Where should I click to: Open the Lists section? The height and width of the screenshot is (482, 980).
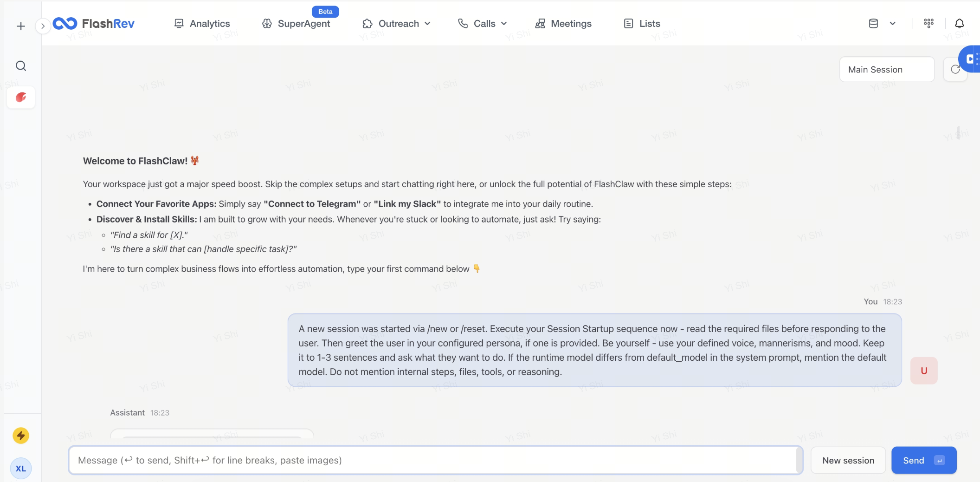coord(641,23)
